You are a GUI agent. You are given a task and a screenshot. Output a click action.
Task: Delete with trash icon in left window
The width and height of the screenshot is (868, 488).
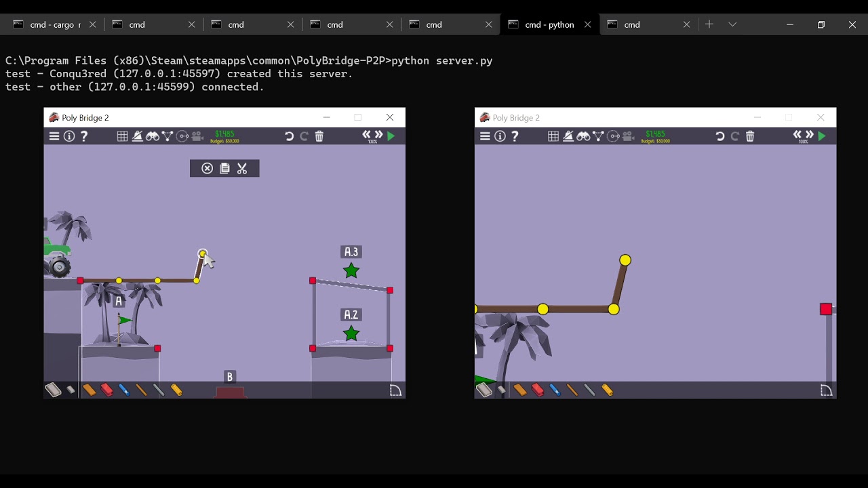[319, 136]
